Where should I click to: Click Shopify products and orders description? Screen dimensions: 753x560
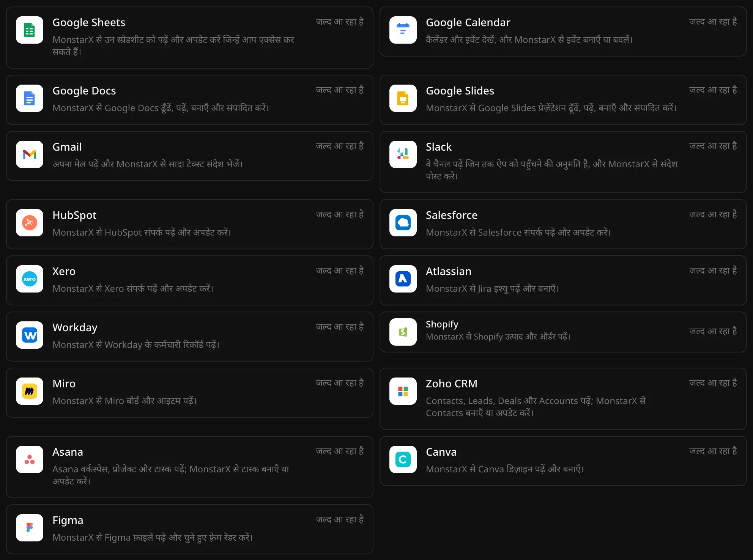pyautogui.click(x=498, y=337)
